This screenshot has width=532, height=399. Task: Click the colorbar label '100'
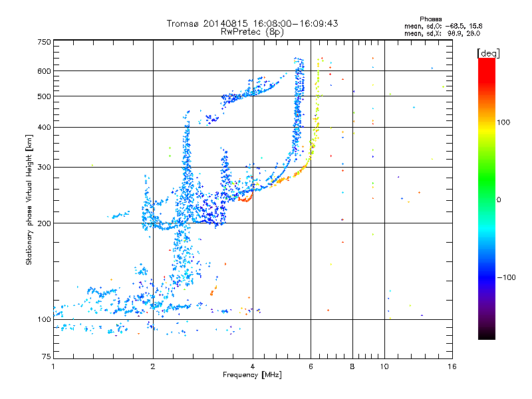pos(503,122)
